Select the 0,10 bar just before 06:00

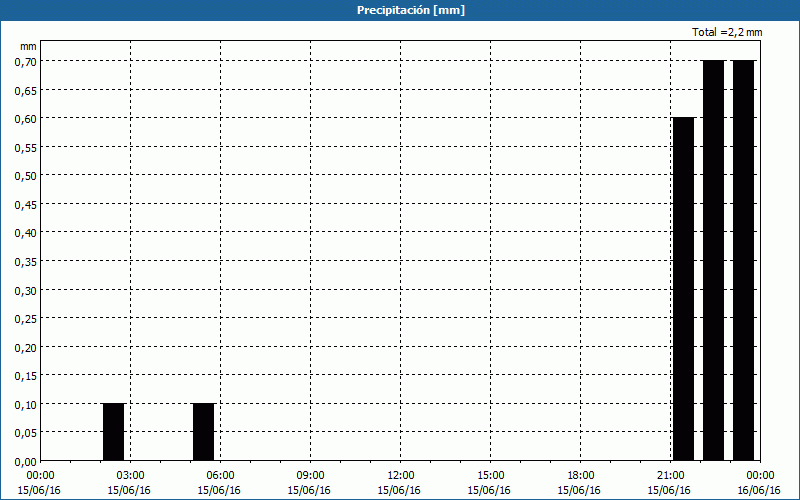coord(204,432)
